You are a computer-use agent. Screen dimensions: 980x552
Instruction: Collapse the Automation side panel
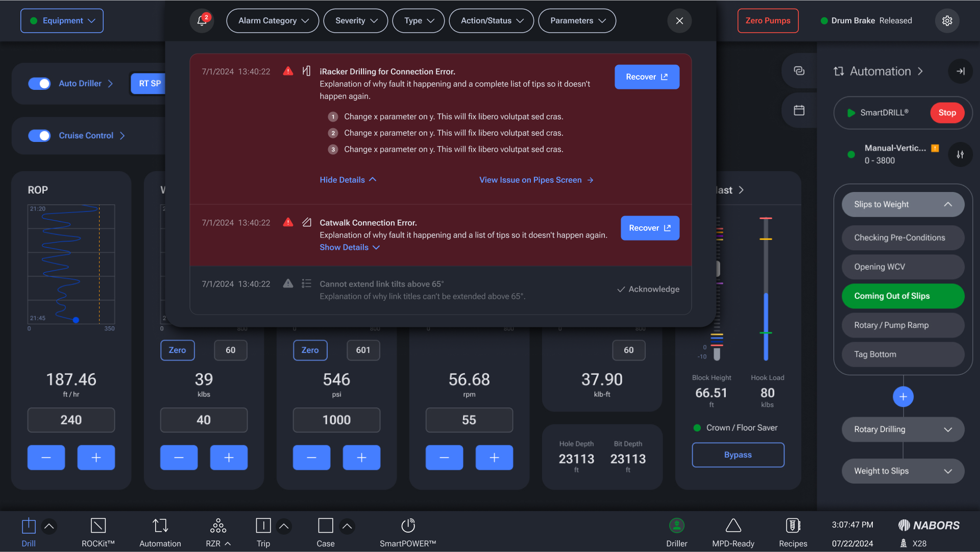point(960,71)
